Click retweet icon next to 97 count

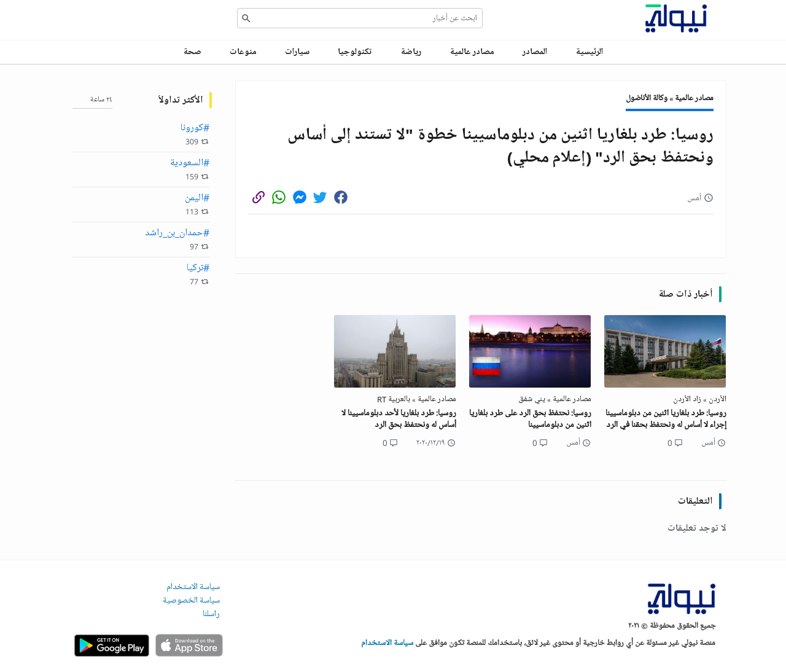(x=205, y=247)
